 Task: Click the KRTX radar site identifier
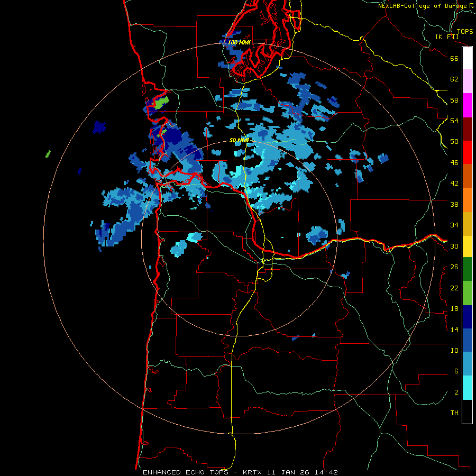click(252, 472)
